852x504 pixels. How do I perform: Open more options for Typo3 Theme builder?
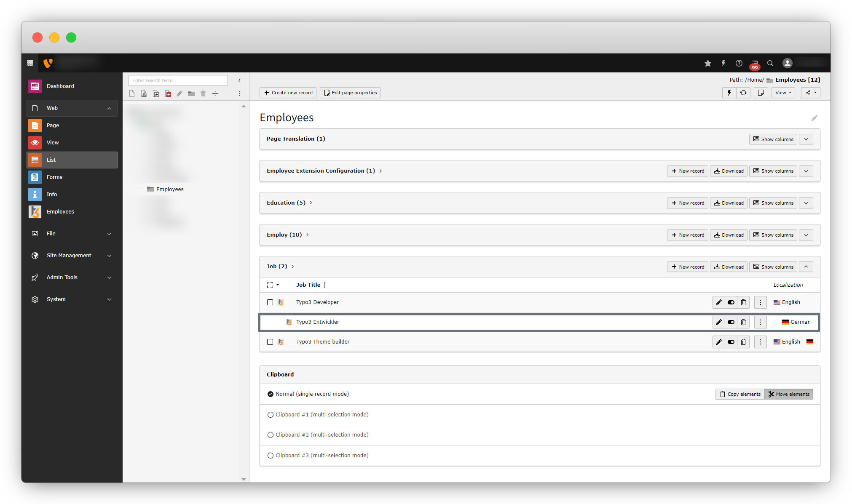click(761, 342)
